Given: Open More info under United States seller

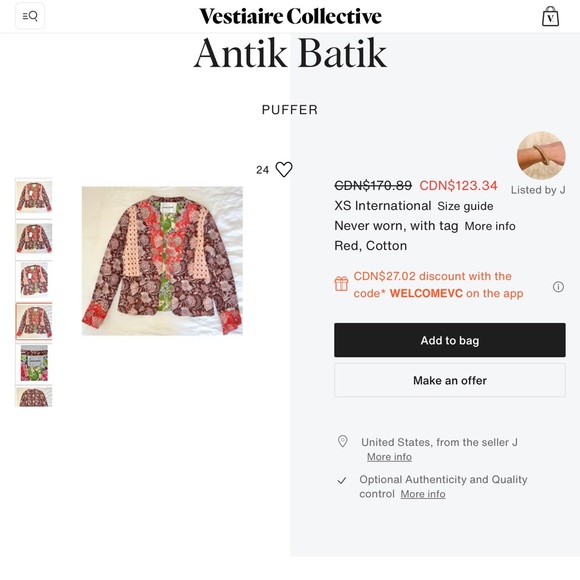Looking at the screenshot, I should pyautogui.click(x=389, y=457).
